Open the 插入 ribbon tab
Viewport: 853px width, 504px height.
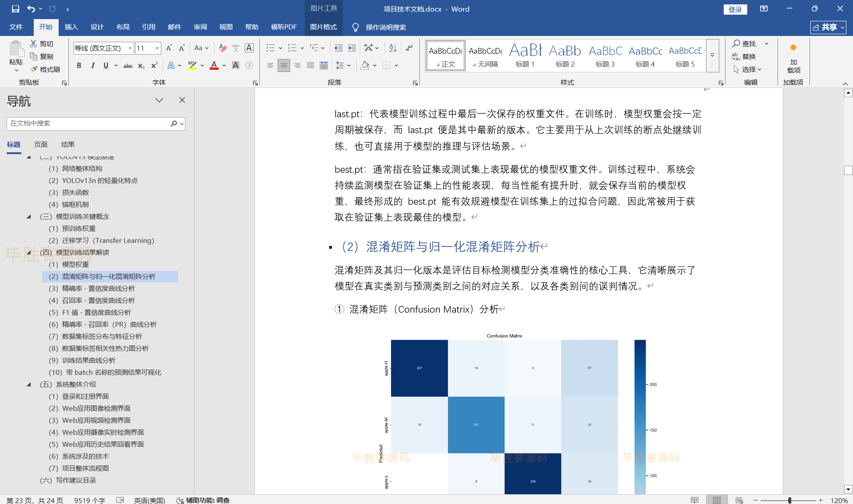point(71,27)
